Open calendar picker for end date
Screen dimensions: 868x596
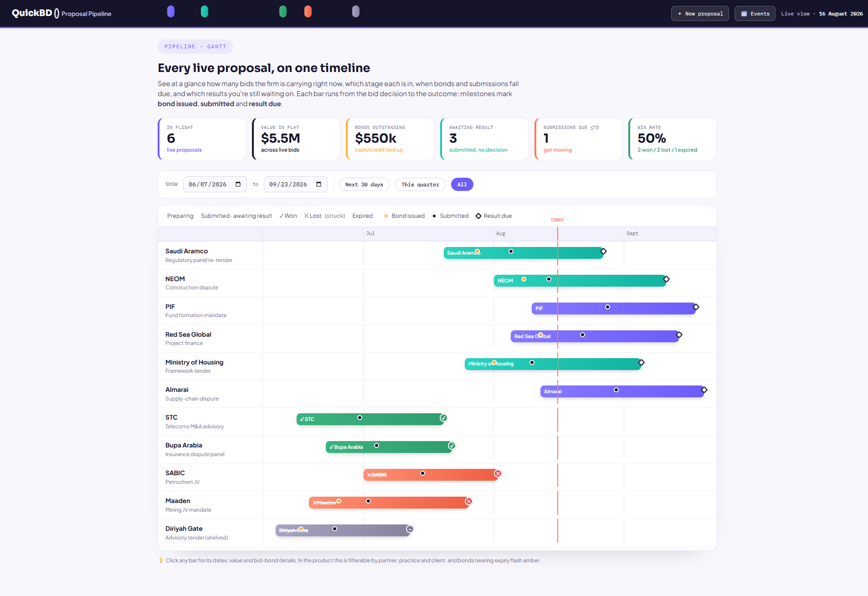click(x=318, y=185)
